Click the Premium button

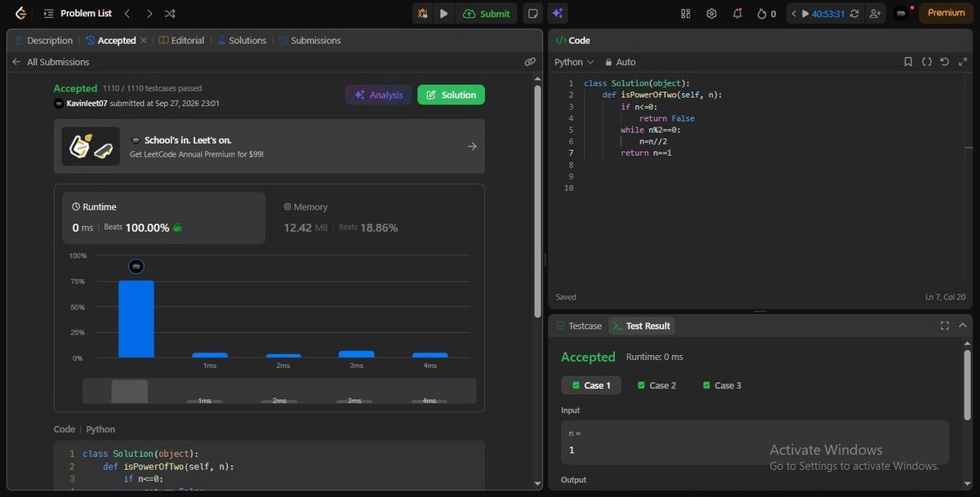pos(946,13)
